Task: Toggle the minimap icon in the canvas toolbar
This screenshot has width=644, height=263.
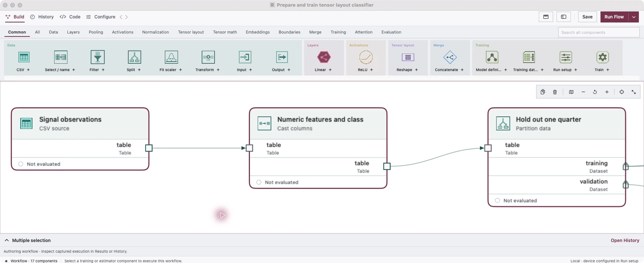Action: pos(571,92)
